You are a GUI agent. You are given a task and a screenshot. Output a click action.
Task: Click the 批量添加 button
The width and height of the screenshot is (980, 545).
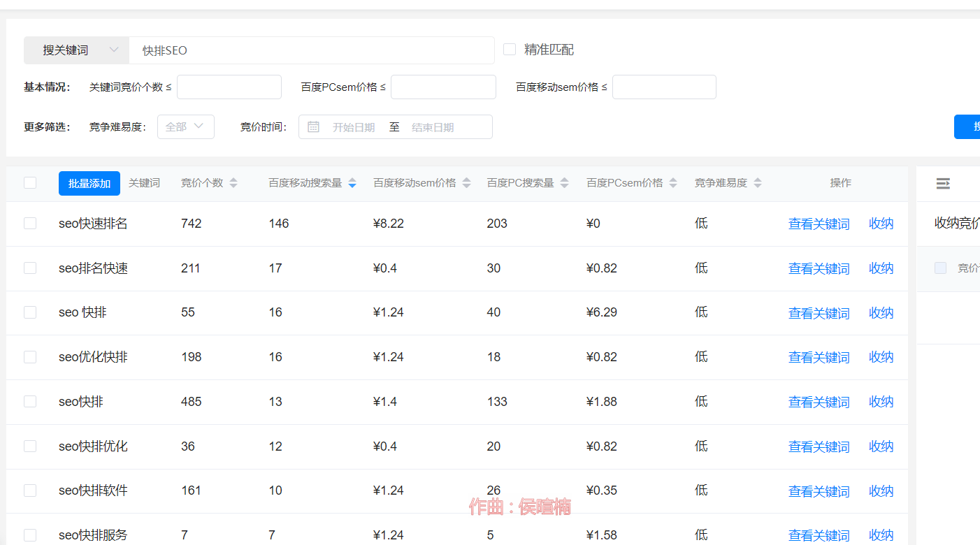tap(89, 183)
